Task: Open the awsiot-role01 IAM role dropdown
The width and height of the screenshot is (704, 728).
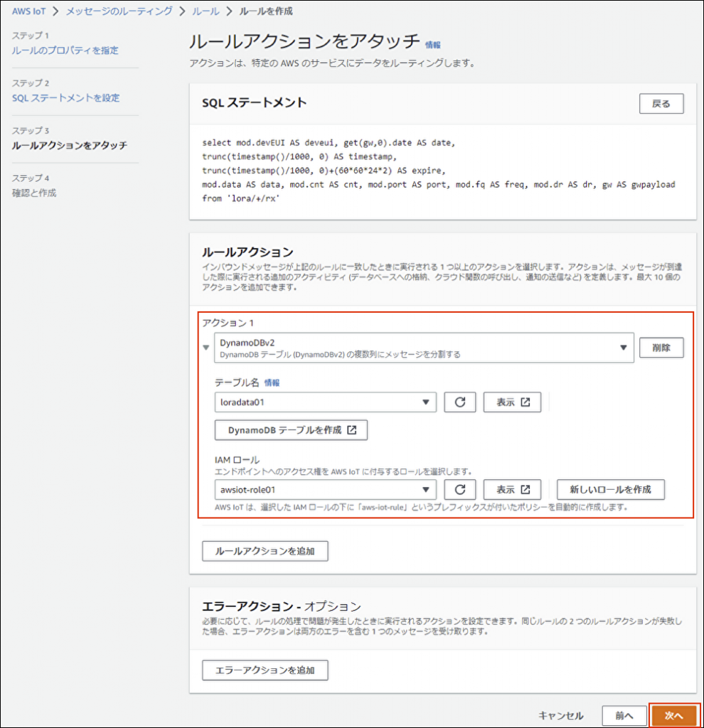Action: pos(325,489)
